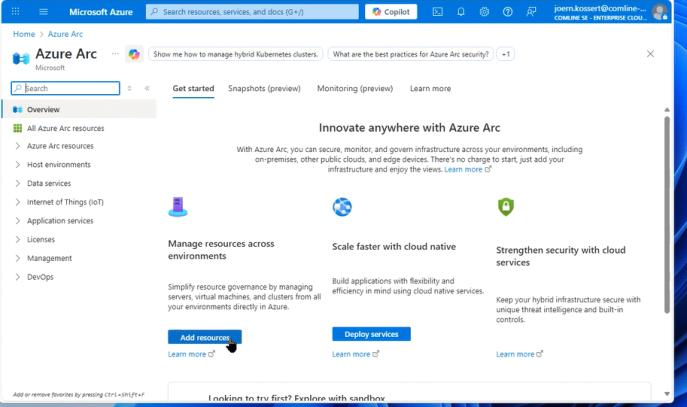Click Microsoft Azure portal title
Image resolution: width=687 pixels, height=407 pixels.
[x=101, y=12]
